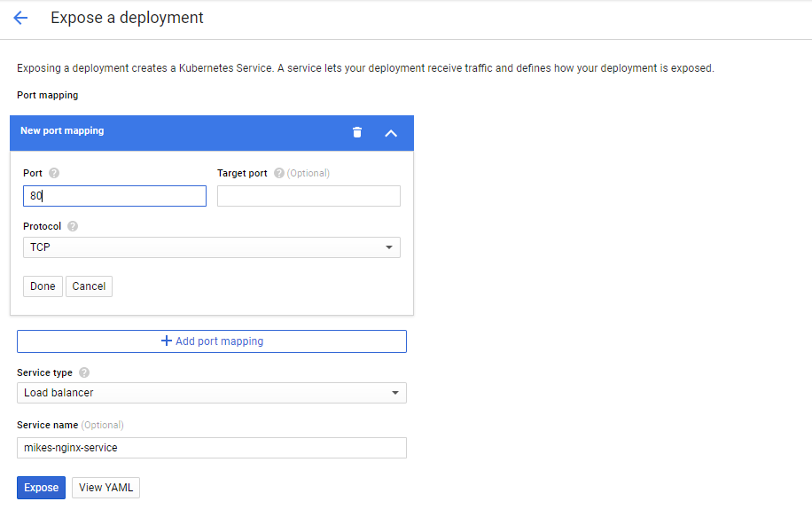Open help icon next to Port label
812x525 pixels.
[x=54, y=173]
